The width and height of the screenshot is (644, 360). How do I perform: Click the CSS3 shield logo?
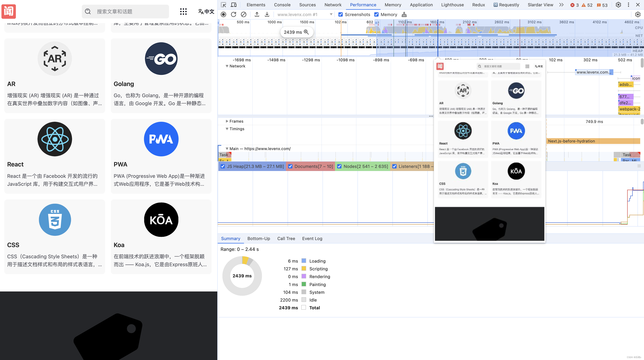pyautogui.click(x=55, y=220)
